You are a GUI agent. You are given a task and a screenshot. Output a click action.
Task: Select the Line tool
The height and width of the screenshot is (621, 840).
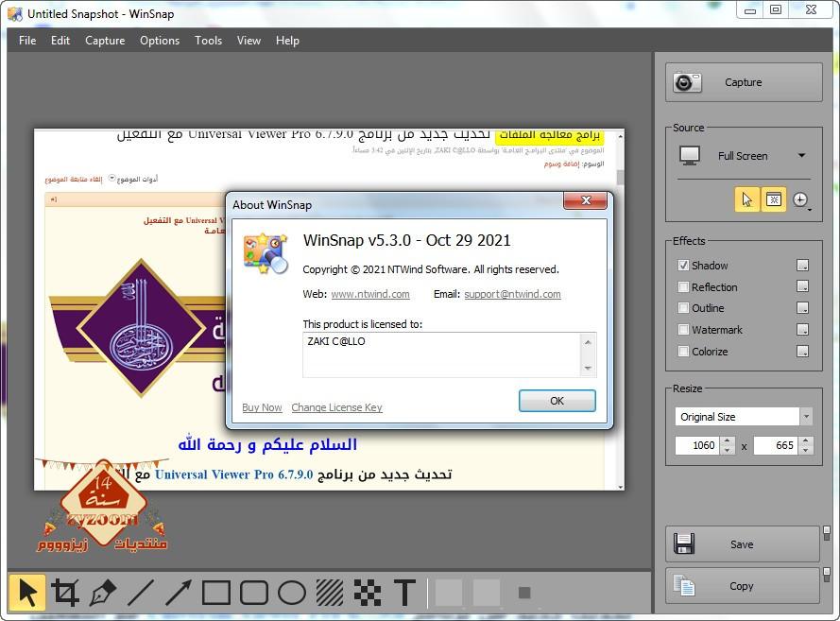(x=141, y=593)
